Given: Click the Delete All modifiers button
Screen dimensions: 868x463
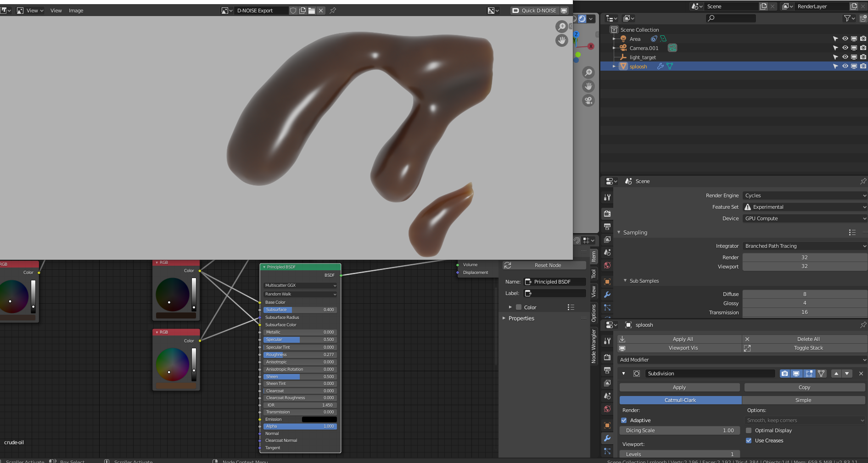Looking at the screenshot, I should pyautogui.click(x=805, y=339).
